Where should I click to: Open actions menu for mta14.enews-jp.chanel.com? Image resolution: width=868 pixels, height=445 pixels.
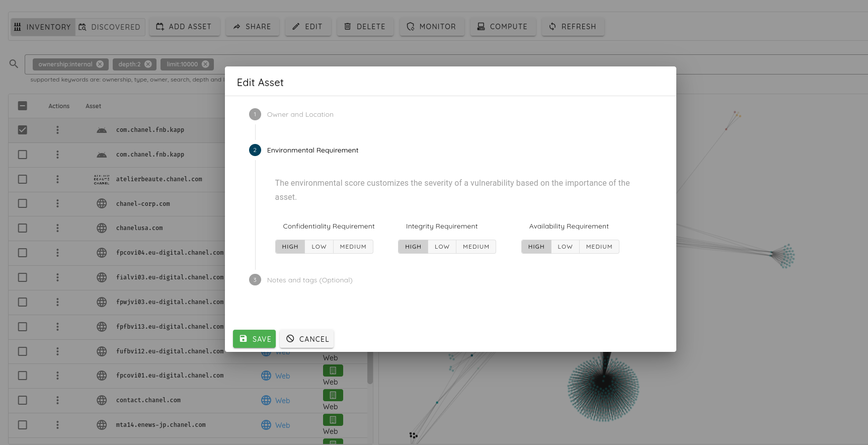coord(57,425)
